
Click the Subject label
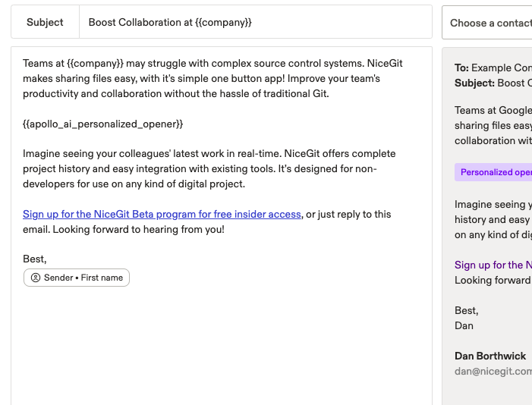[45, 23]
